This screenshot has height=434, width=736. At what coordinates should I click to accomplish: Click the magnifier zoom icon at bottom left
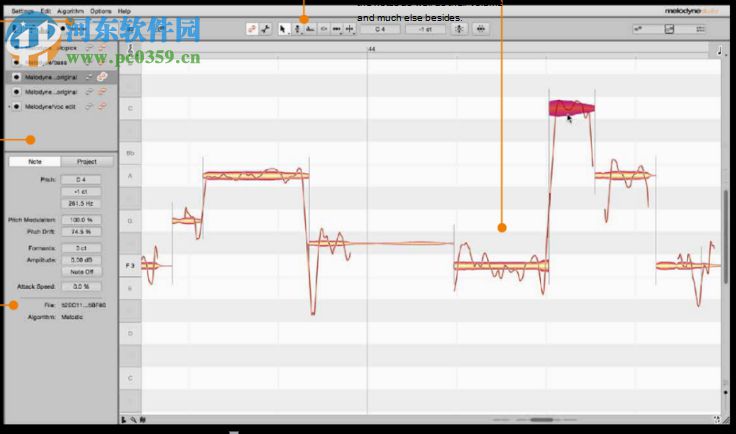point(133,420)
